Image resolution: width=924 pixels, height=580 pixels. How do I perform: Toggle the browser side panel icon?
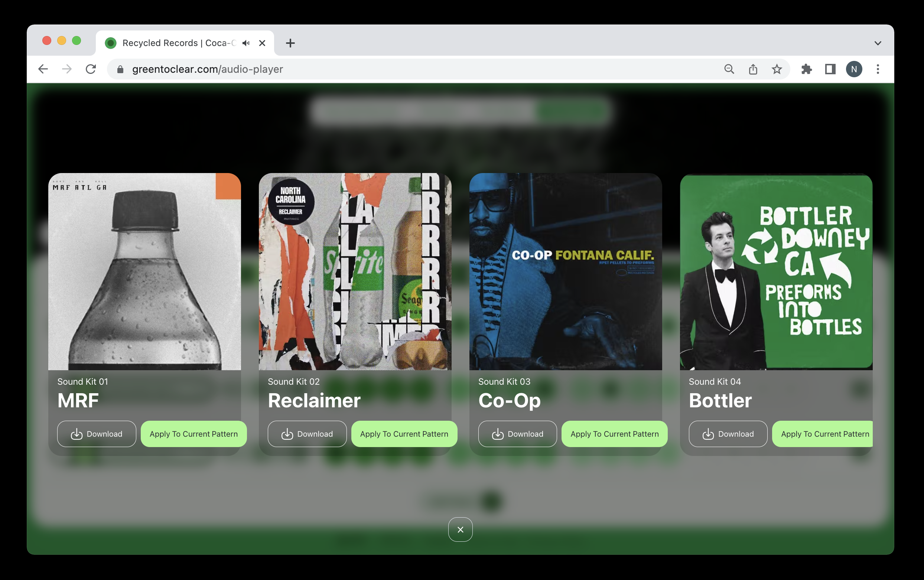coord(830,69)
